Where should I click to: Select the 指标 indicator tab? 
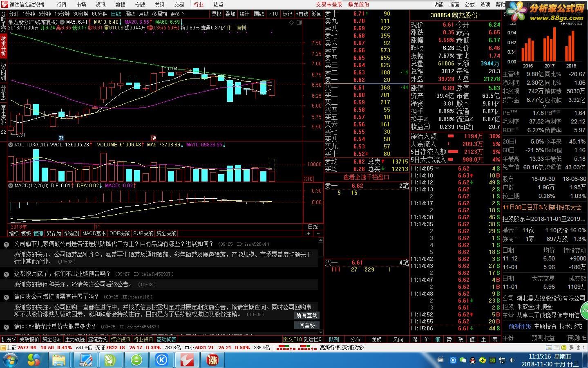(13, 233)
